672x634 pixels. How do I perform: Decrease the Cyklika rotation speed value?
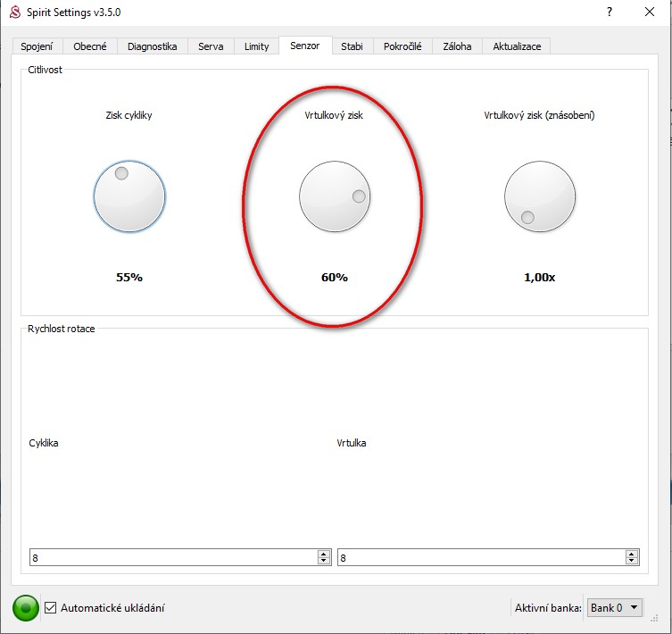click(x=323, y=561)
